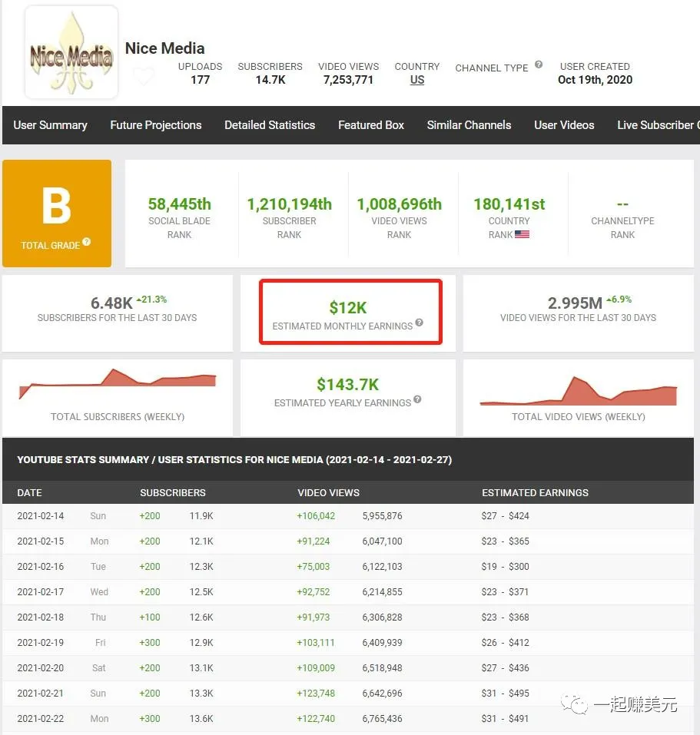The width and height of the screenshot is (700, 735).
Task: Click the 177 uploads count
Action: (201, 80)
